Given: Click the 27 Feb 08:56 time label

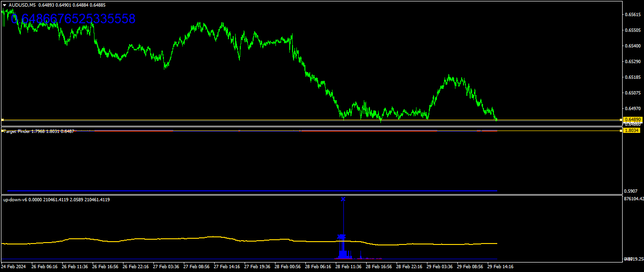Looking at the screenshot, I should (x=197, y=267).
